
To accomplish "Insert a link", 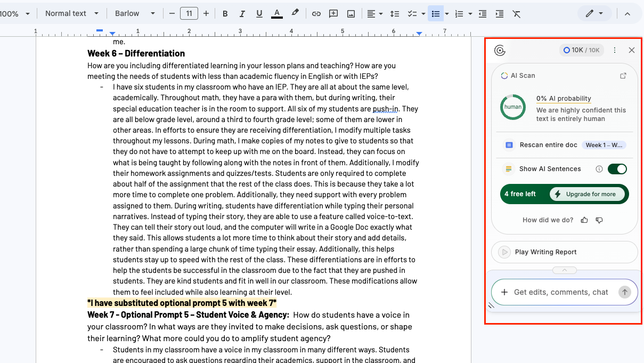I will pos(316,14).
